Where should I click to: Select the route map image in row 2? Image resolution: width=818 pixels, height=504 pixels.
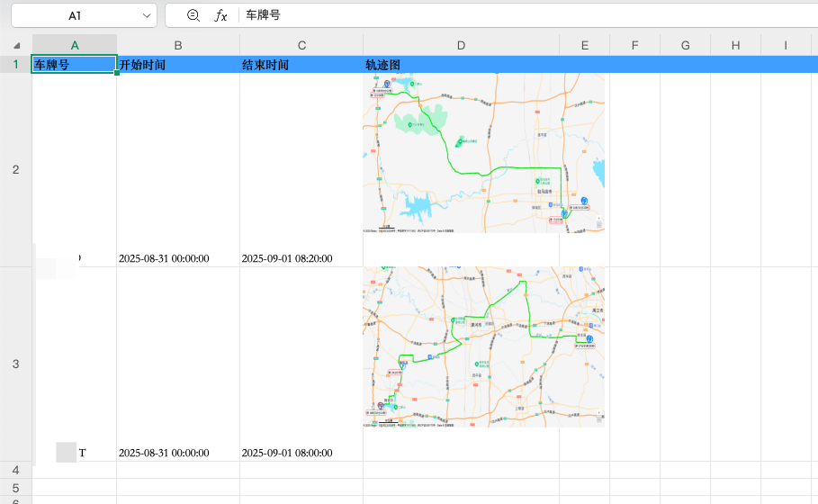(483, 153)
